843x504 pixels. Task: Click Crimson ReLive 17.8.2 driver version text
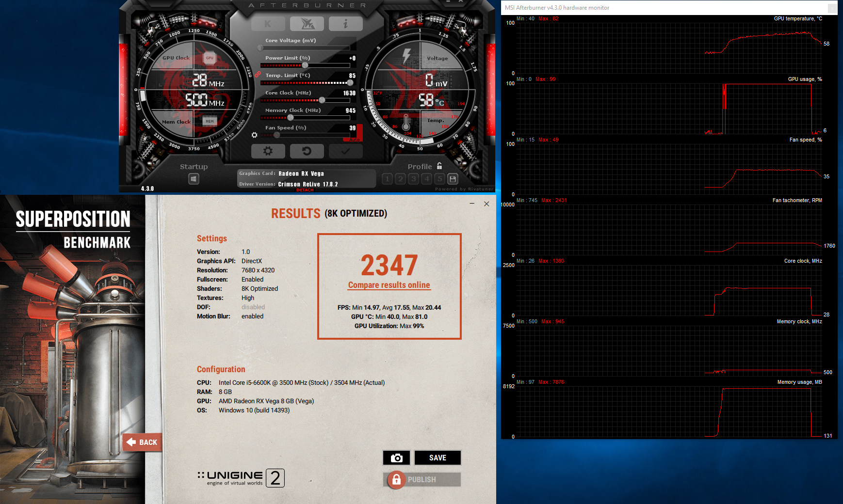tap(308, 184)
